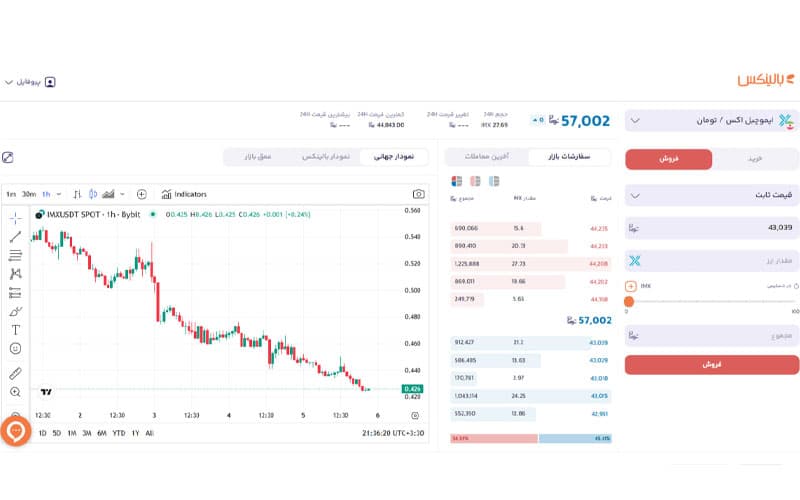The width and height of the screenshot is (800, 500).
Task: Open the chart screenshot camera
Action: click(420, 194)
